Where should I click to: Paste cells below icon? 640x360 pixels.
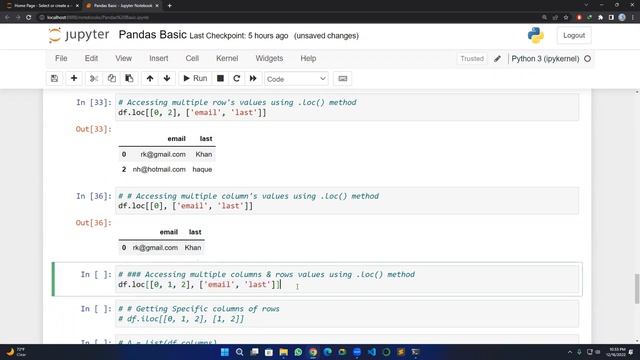click(x=129, y=78)
